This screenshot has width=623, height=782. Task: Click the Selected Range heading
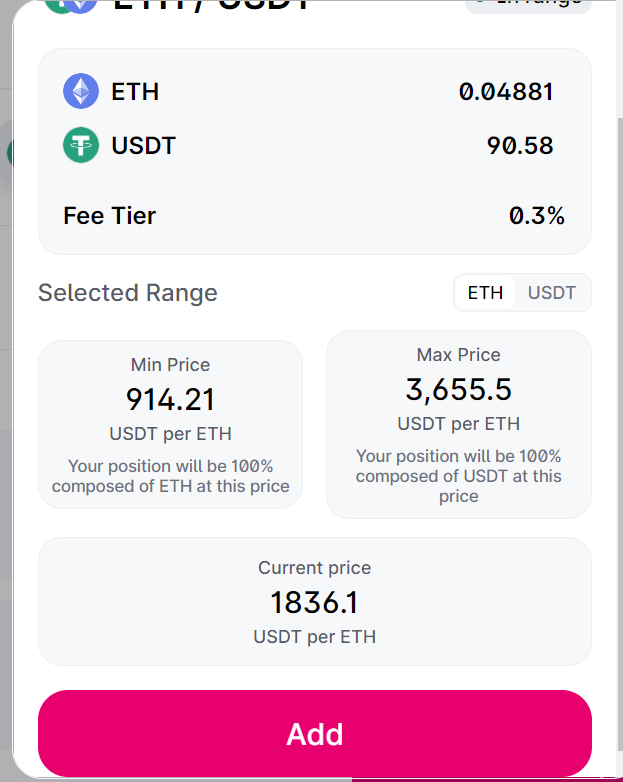128,293
